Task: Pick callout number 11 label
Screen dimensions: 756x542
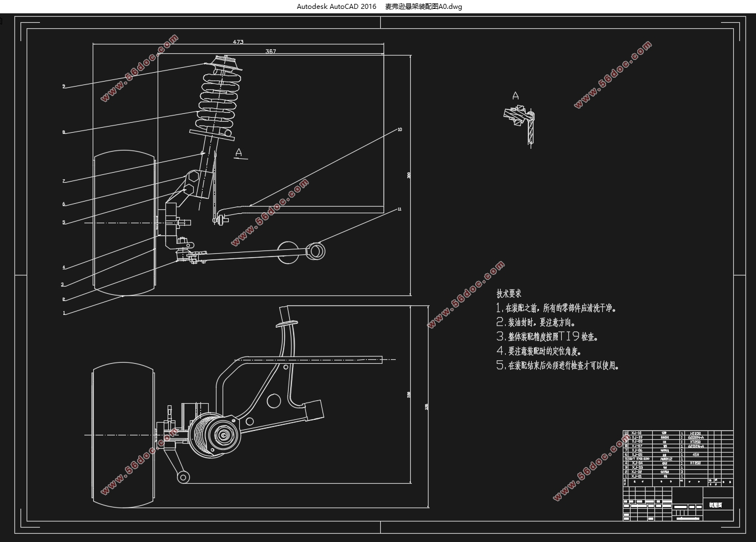Action: coord(399,209)
